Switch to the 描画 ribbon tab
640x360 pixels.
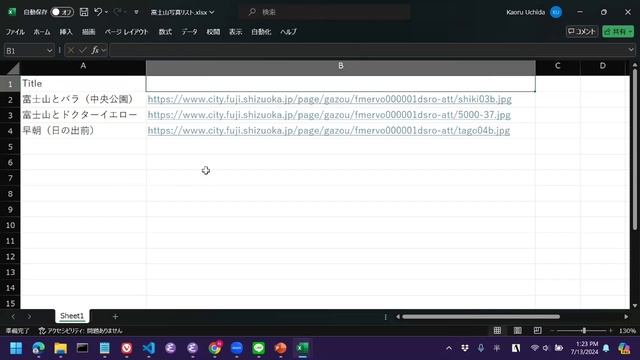[x=89, y=32]
